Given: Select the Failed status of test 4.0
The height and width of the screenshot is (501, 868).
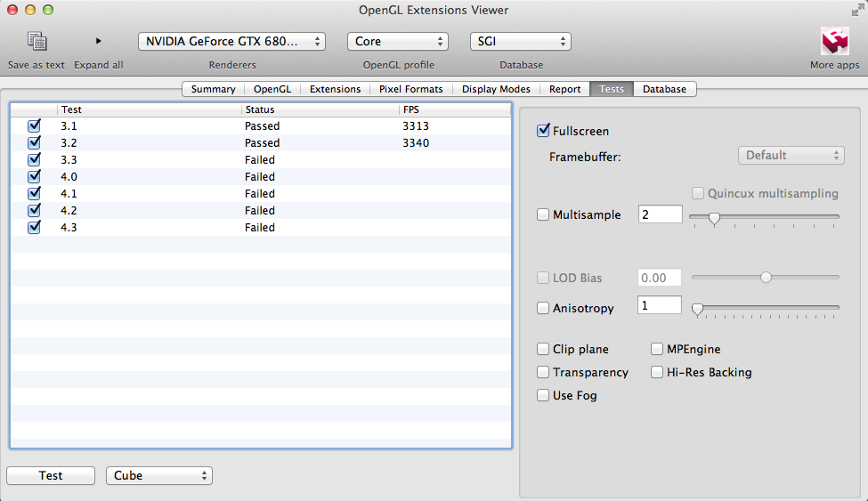Looking at the screenshot, I should [260, 176].
